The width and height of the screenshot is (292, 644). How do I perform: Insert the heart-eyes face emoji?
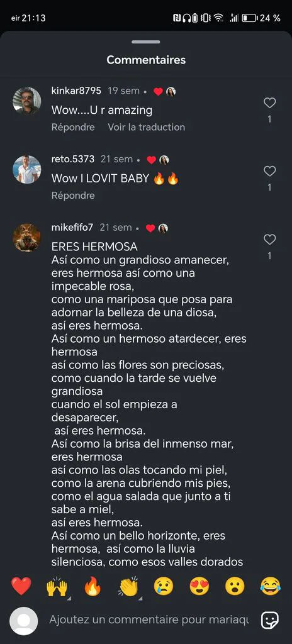point(199,586)
